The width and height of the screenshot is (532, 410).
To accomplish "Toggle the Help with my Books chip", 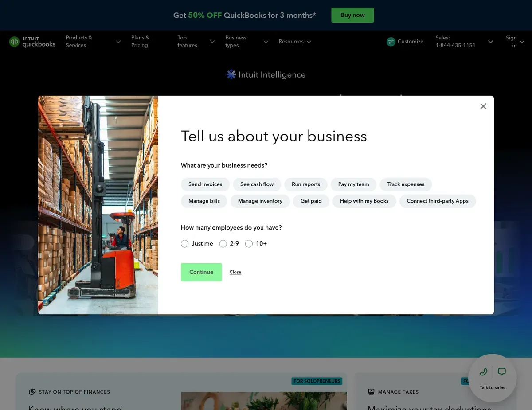I will coord(364,201).
